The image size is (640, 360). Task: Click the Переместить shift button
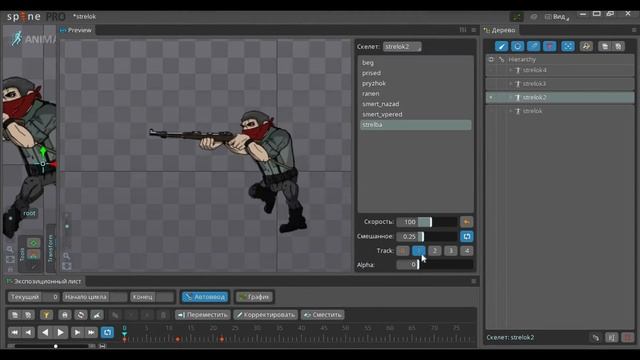[x=203, y=315]
